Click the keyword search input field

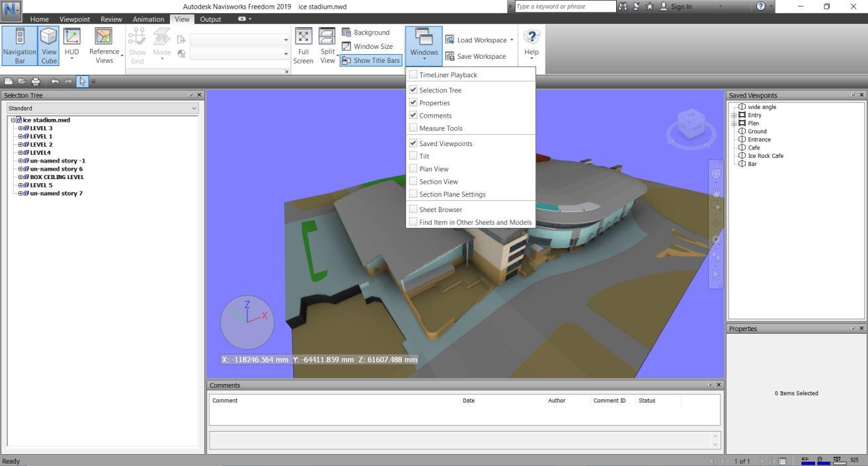(x=565, y=6)
